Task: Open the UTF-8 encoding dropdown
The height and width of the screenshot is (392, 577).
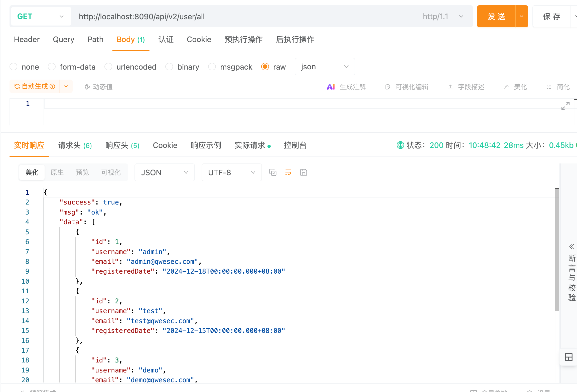Action: tap(232, 172)
